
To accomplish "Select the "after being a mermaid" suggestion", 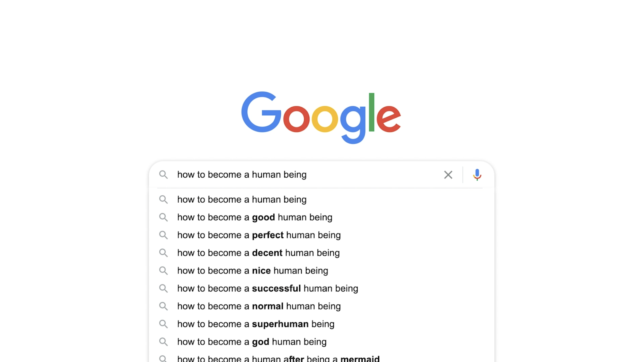I will (278, 358).
